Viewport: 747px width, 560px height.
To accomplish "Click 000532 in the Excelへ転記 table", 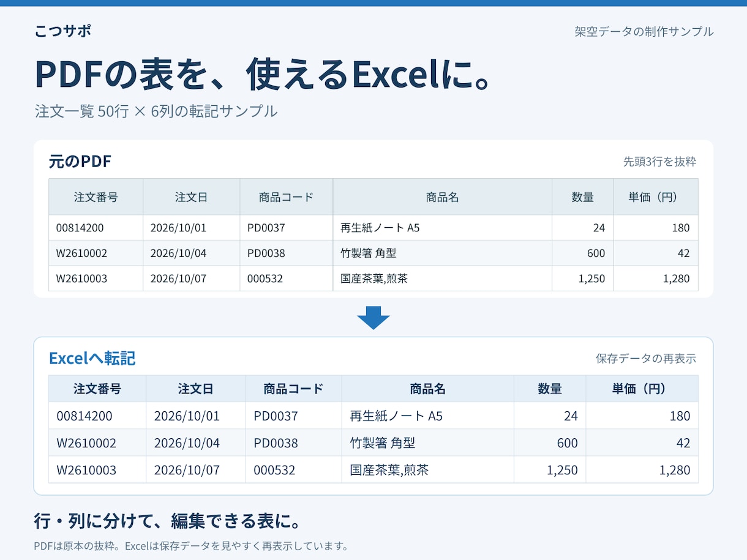I will 274,470.
